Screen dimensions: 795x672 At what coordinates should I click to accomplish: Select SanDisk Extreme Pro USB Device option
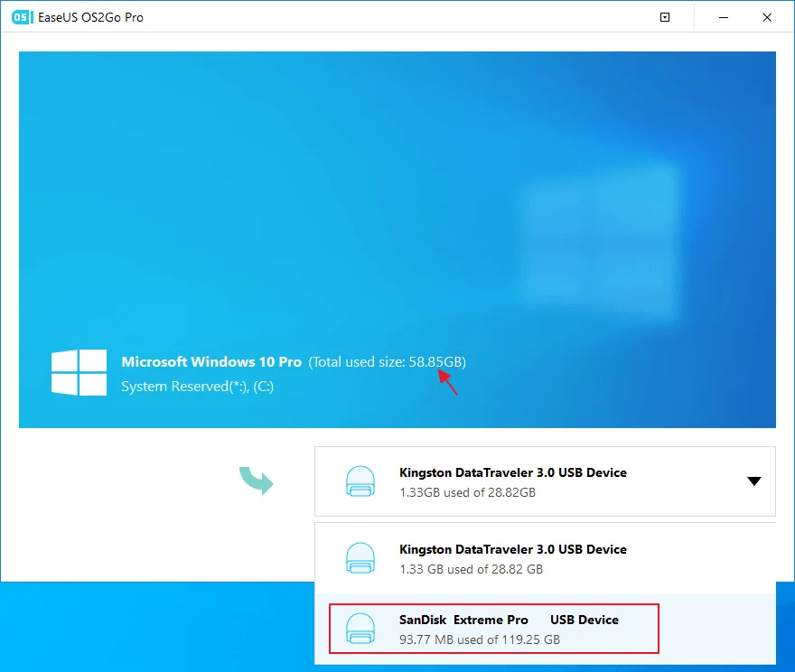pyautogui.click(x=509, y=620)
